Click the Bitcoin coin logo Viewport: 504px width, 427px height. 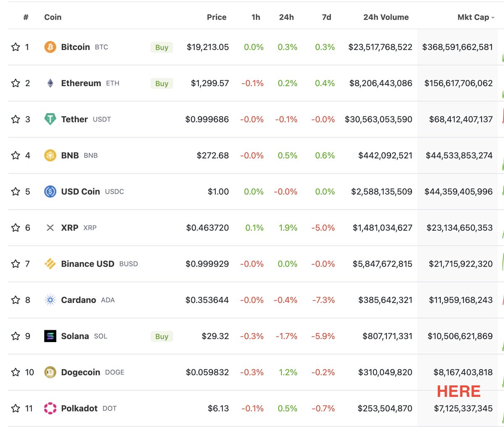(x=50, y=47)
